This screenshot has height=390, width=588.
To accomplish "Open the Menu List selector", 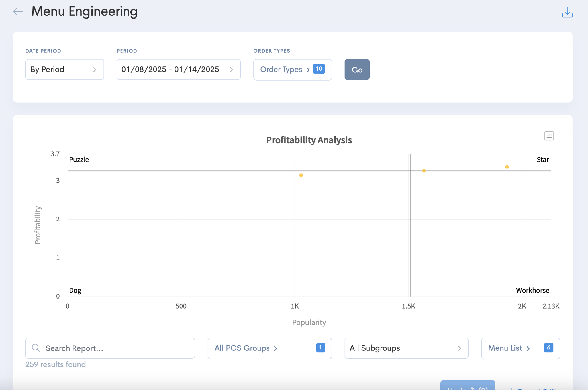I will (520, 348).
